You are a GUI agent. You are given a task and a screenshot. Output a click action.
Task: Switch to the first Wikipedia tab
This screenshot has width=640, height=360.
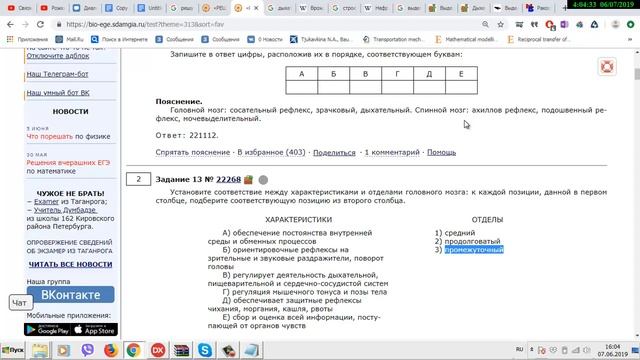coord(311,8)
